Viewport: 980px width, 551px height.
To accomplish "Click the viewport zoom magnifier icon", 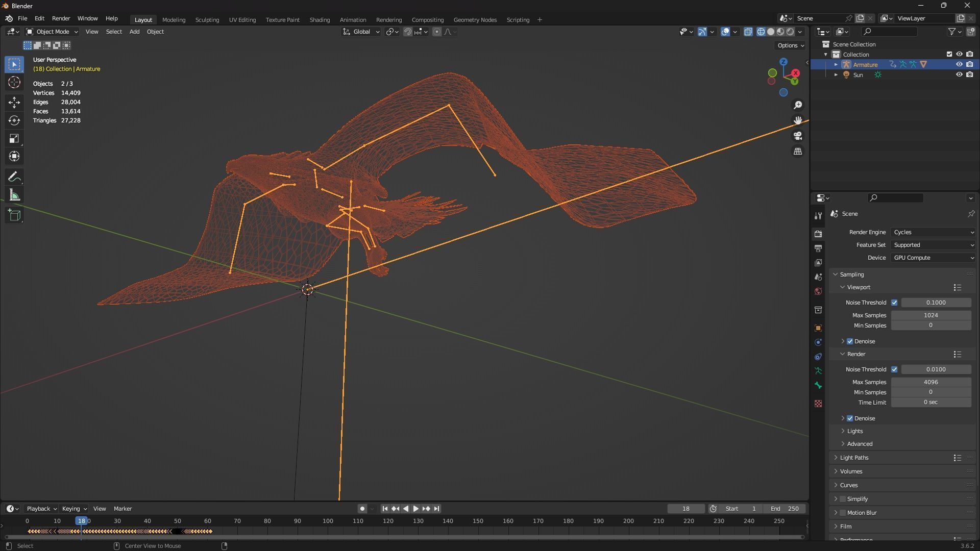I will [x=798, y=105].
